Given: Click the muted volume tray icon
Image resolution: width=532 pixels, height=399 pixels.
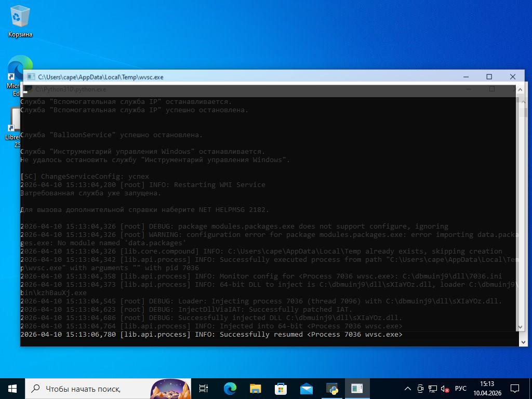Looking at the screenshot, I should pos(445,389).
